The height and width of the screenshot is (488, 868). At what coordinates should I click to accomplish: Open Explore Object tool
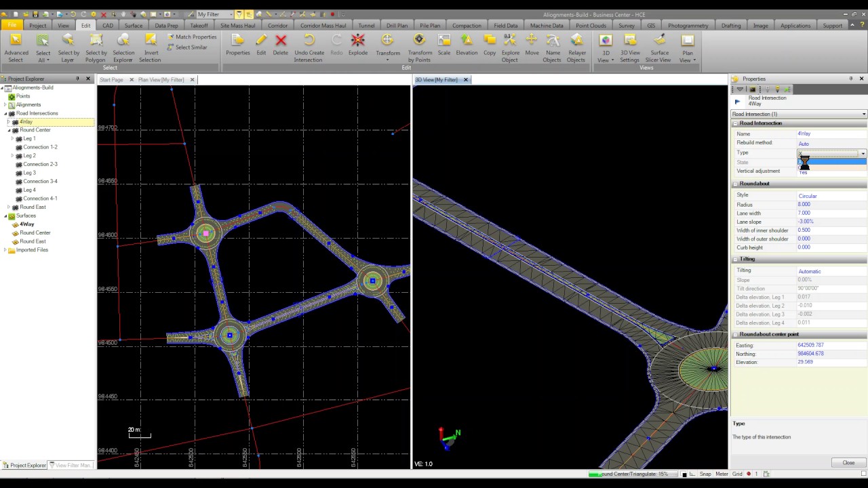pos(511,47)
